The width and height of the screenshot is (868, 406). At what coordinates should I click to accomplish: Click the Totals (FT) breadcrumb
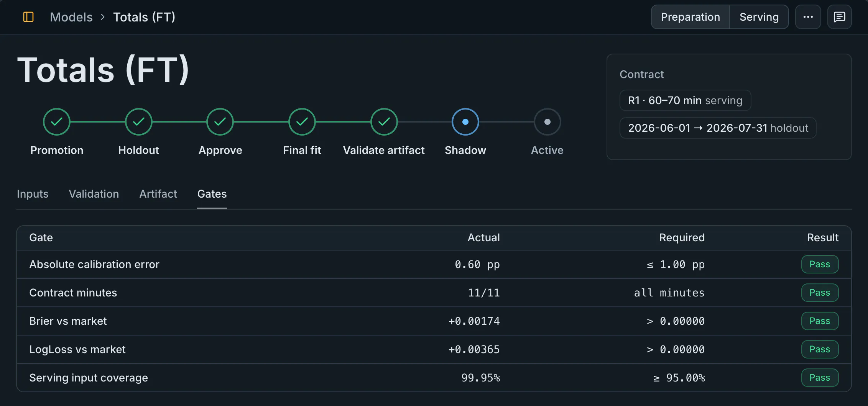tap(144, 17)
